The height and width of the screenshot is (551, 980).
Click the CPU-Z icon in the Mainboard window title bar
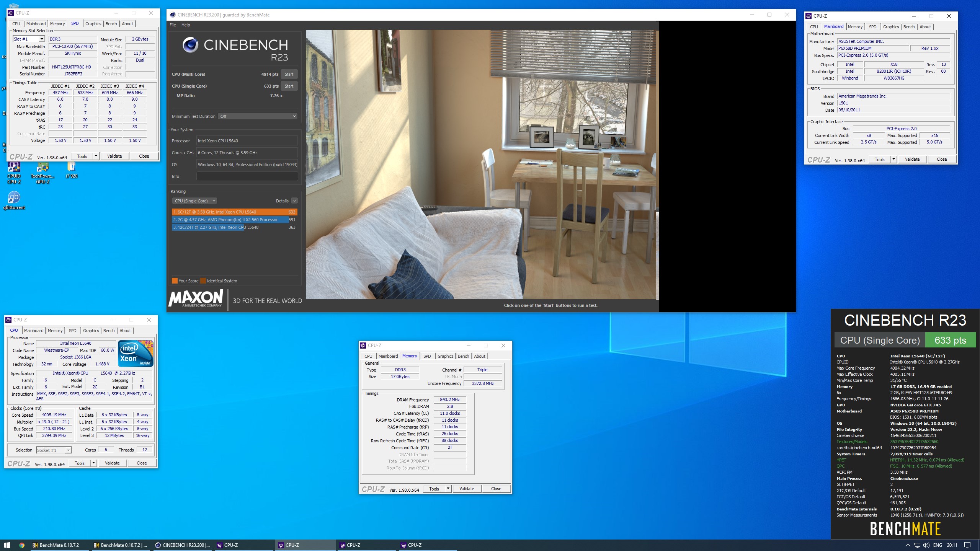808,16
